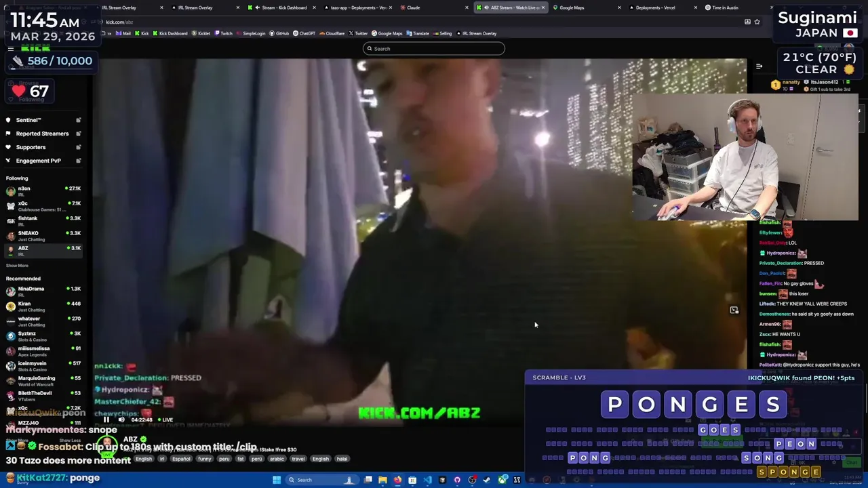Viewport: 868px width, 488px height.
Task: Click the Reported Streamers flag icon
Action: pos(8,134)
